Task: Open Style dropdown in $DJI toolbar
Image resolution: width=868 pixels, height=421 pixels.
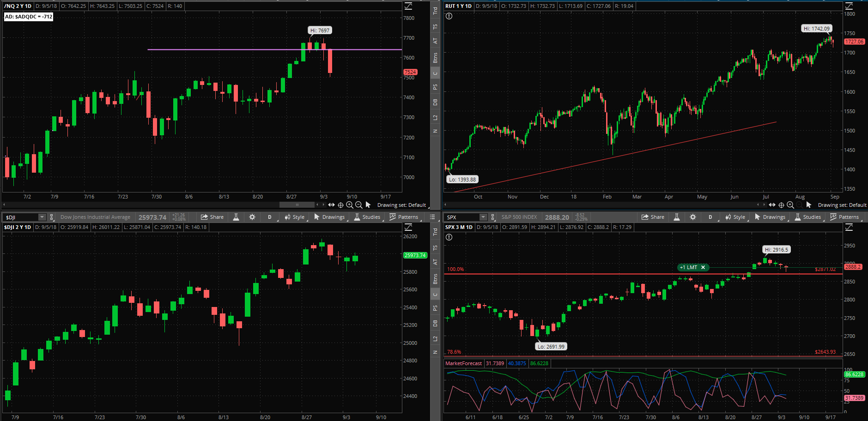Action: 295,217
